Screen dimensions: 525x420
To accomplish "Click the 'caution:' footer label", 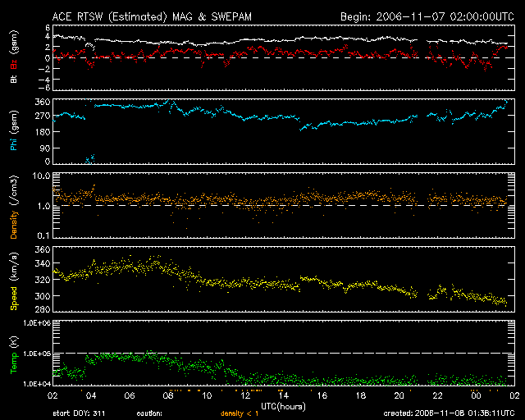I will pyautogui.click(x=149, y=414).
